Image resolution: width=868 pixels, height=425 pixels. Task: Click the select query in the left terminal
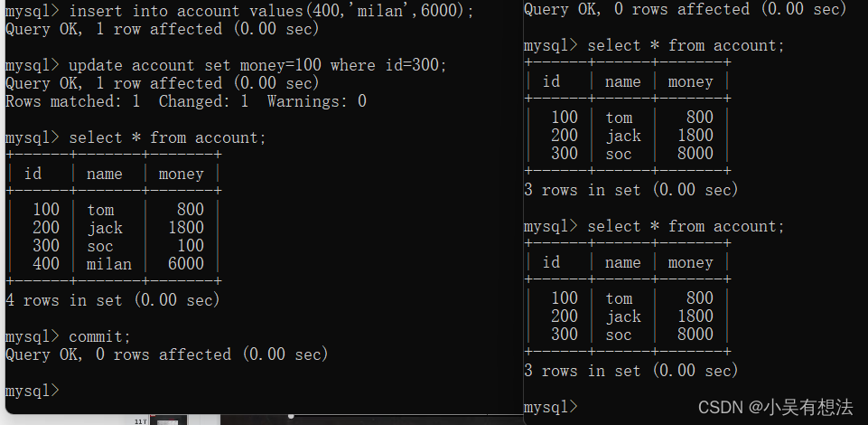168,137
